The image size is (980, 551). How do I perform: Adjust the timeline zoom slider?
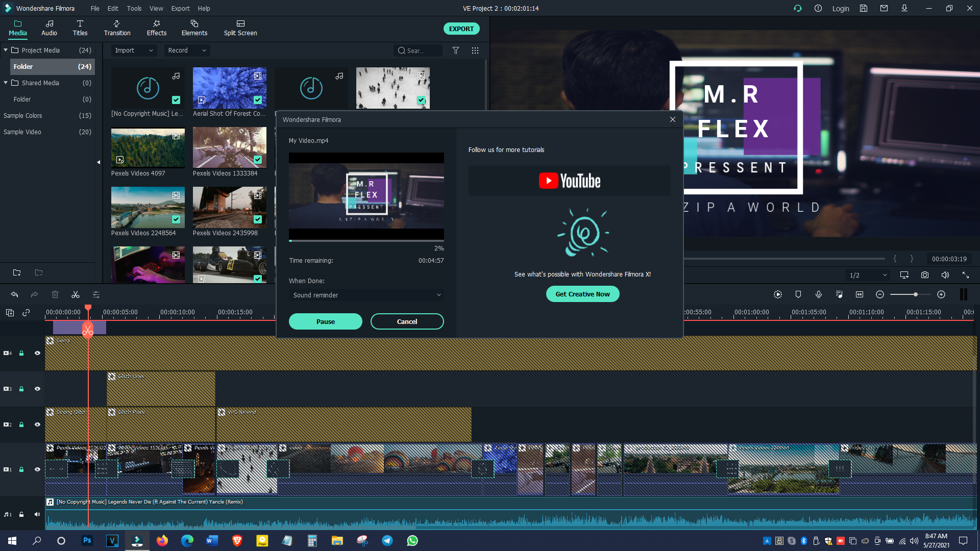click(x=915, y=294)
